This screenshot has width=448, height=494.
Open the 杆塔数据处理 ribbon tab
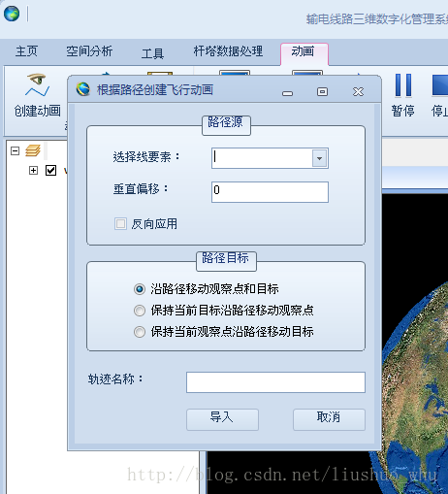click(228, 51)
